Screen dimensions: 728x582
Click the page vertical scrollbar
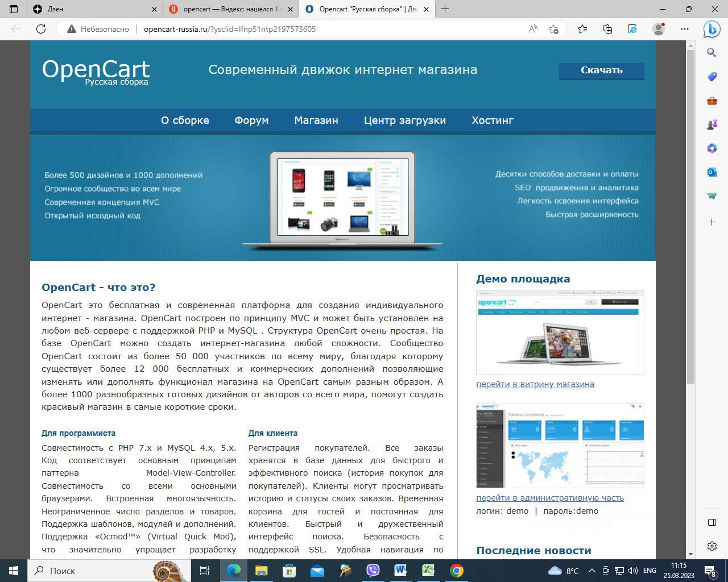(x=690, y=216)
